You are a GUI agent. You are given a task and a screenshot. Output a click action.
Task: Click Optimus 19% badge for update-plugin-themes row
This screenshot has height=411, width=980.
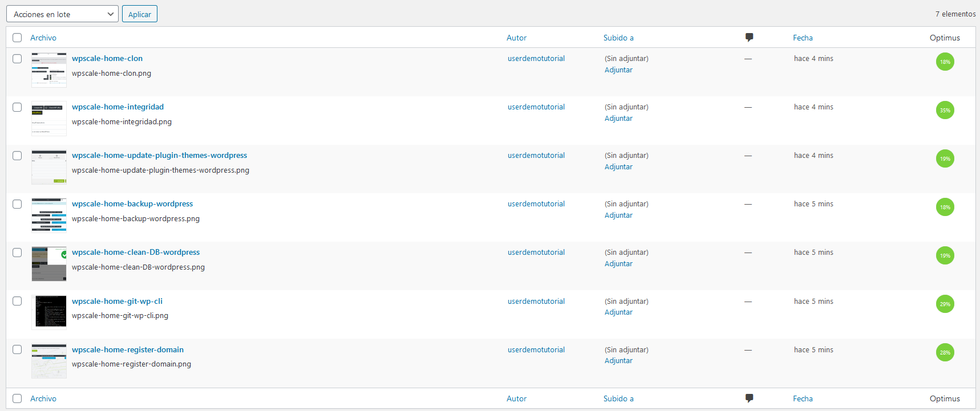pyautogui.click(x=945, y=158)
